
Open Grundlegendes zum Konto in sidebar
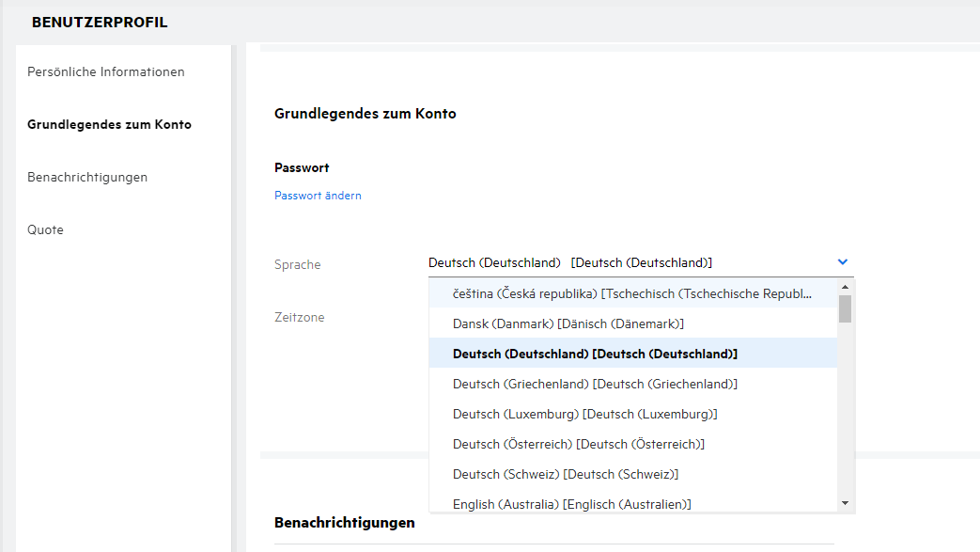click(109, 124)
